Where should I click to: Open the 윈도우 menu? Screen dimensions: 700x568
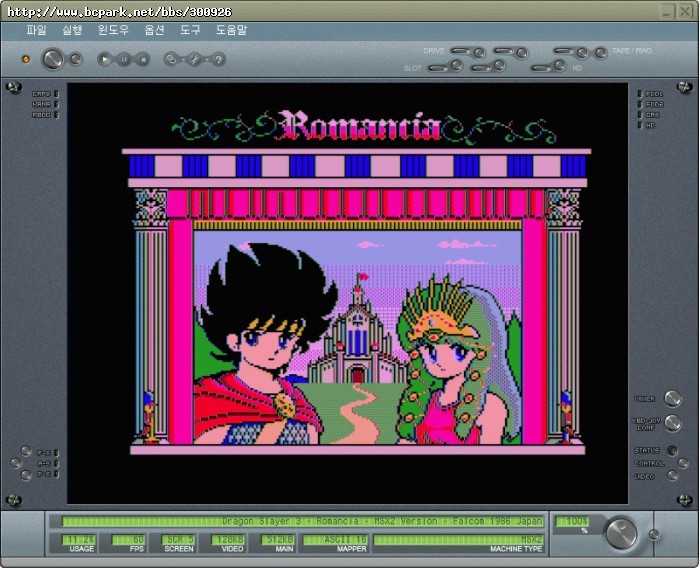[x=113, y=30]
